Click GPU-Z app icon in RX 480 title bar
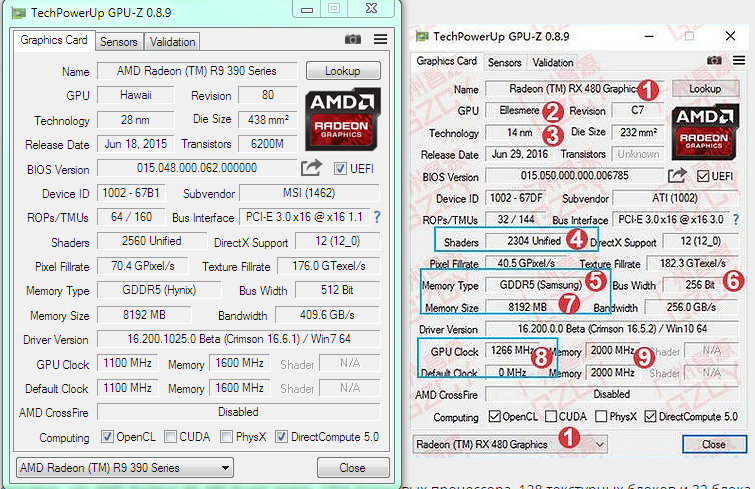The width and height of the screenshot is (755, 489). [422, 37]
